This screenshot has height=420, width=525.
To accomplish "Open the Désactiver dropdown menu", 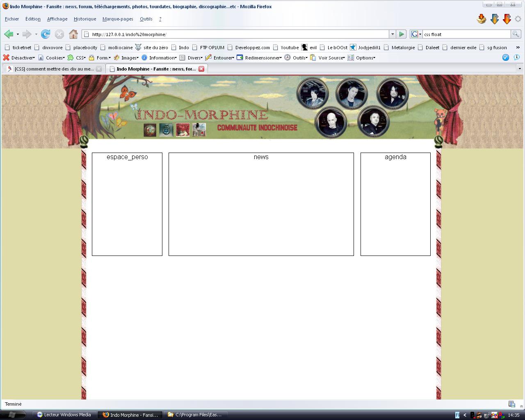I will 19,57.
